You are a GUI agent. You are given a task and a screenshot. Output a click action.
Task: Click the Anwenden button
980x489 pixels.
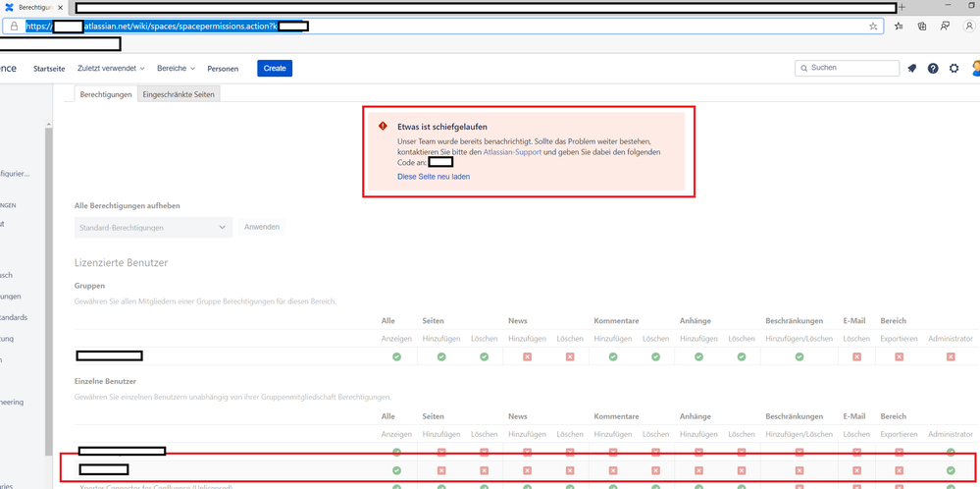pyautogui.click(x=261, y=227)
